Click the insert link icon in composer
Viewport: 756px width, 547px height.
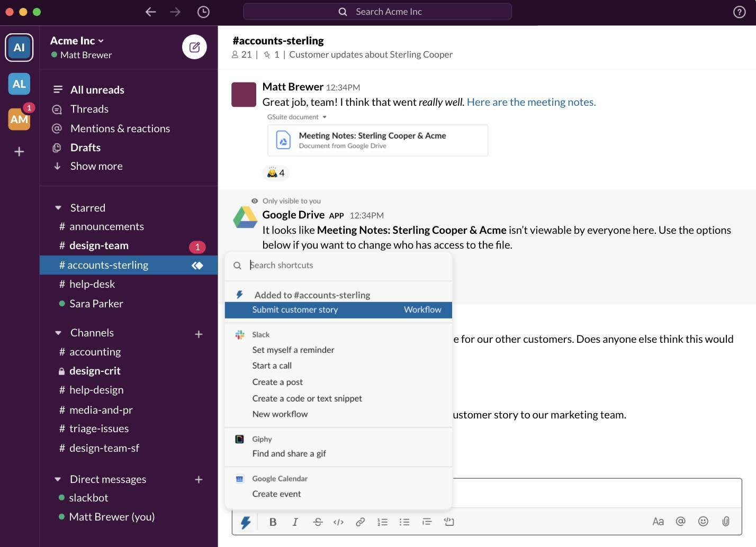361,522
